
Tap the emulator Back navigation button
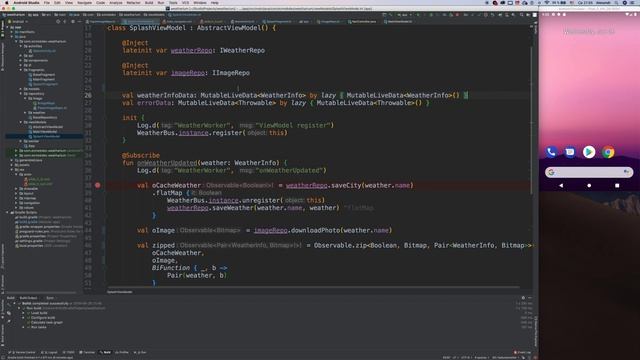pos(561,185)
